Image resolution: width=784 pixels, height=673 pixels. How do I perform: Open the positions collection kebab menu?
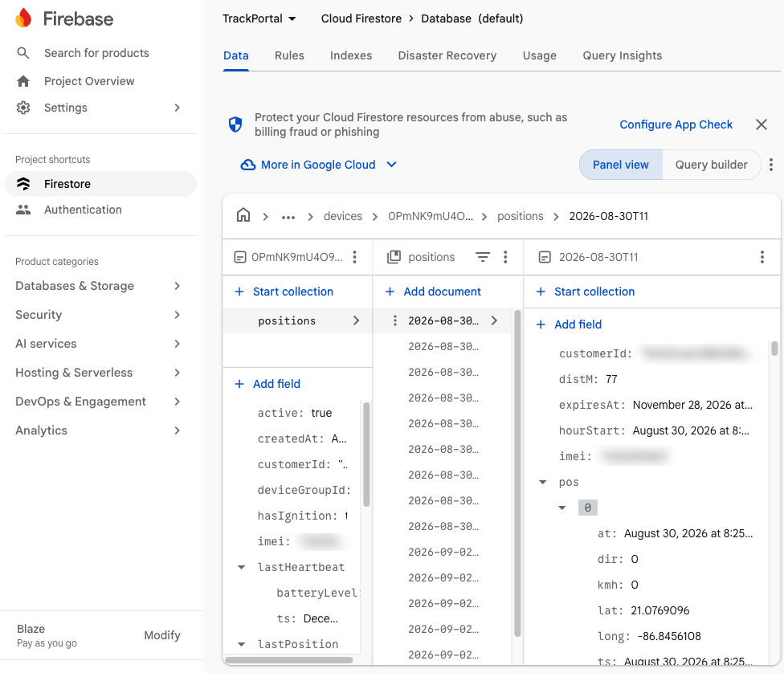point(505,257)
